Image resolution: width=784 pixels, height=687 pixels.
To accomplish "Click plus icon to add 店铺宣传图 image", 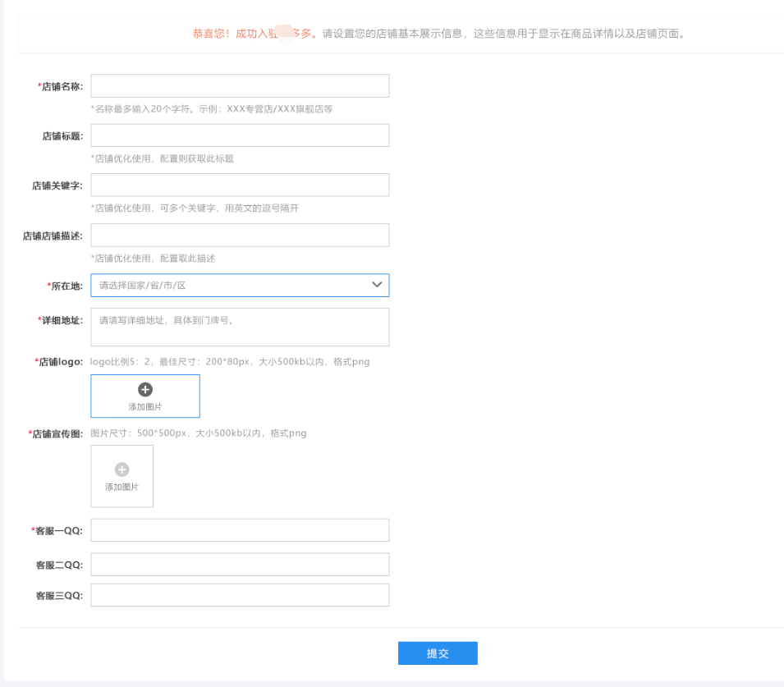I will [x=121, y=469].
